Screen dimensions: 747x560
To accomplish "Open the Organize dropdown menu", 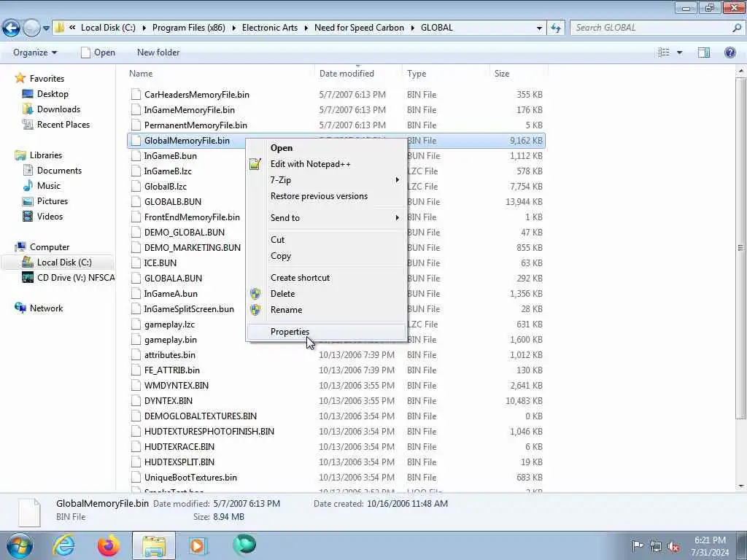I will click(35, 52).
